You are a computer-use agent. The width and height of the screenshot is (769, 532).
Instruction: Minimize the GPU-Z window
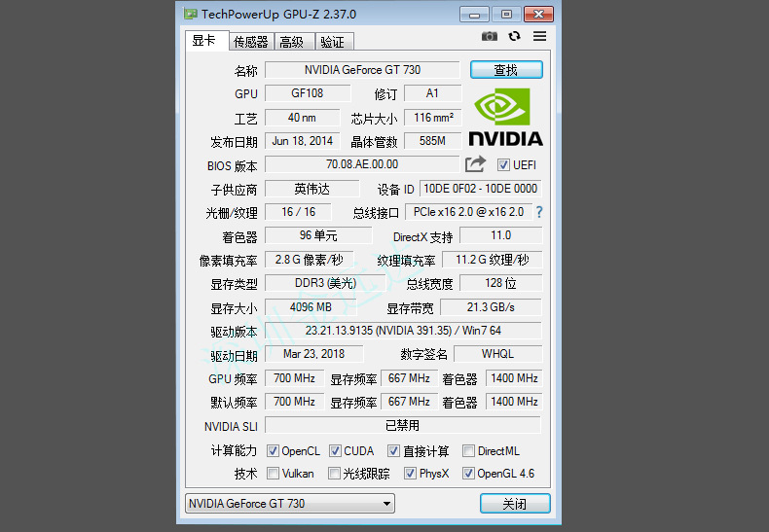point(474,15)
